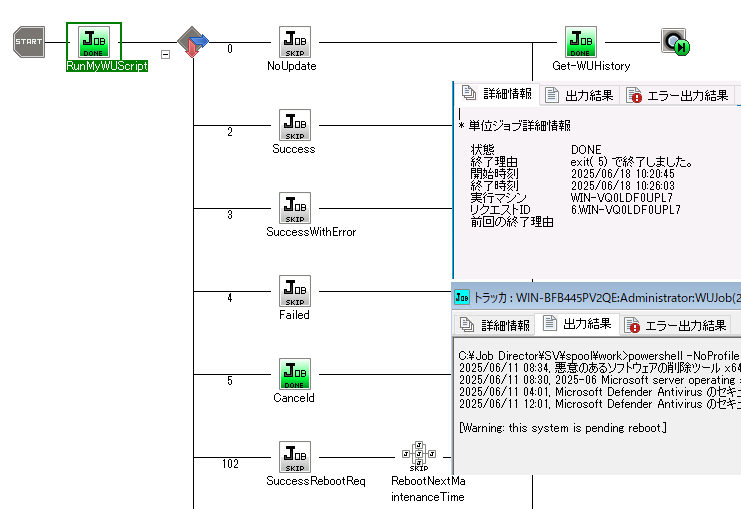The height and width of the screenshot is (509, 741).
Task: Click the pending reboot warning line
Action: coord(562,428)
